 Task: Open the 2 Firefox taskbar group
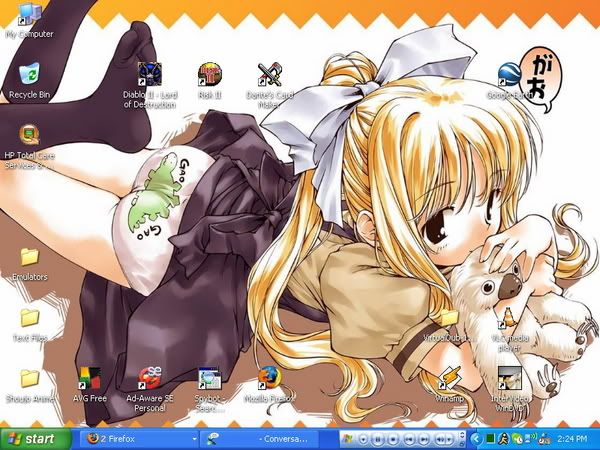(x=139, y=439)
